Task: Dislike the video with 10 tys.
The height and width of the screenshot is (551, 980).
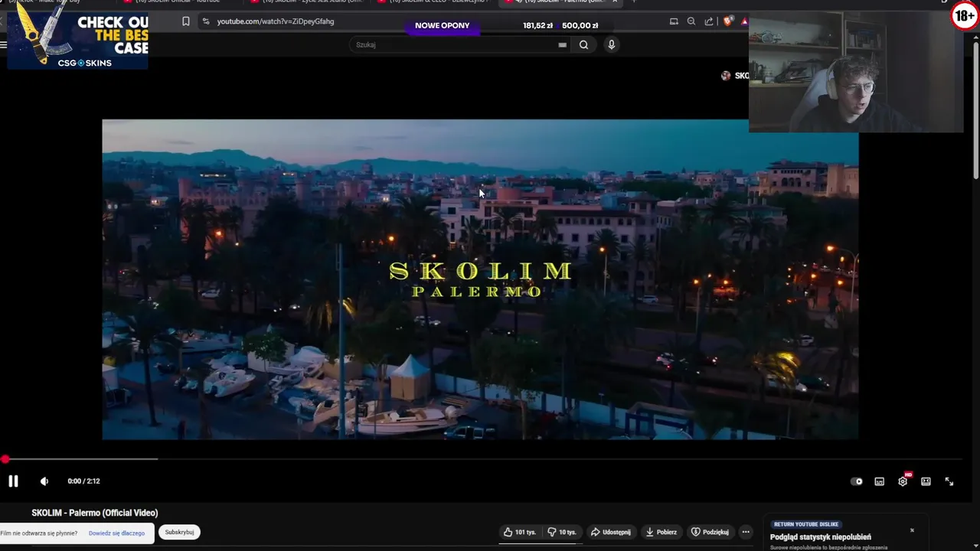Action: coord(562,532)
